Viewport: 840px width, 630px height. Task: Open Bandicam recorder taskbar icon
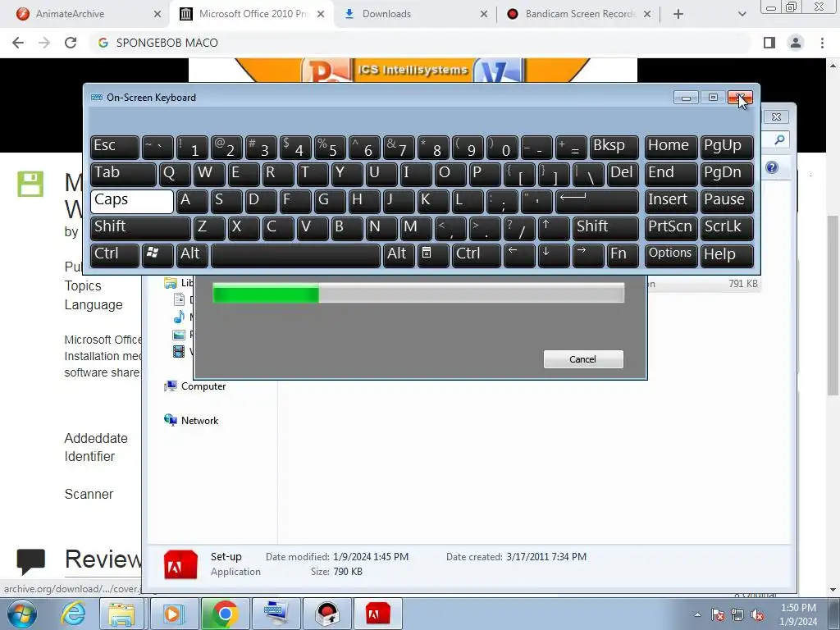(327, 614)
